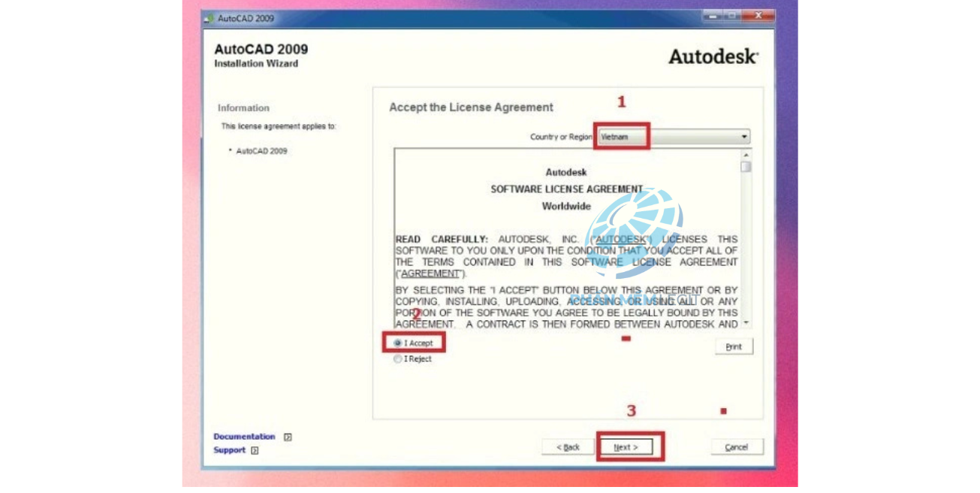The height and width of the screenshot is (493, 980).
Task: Click the "AutoCAD 2009" bullet under Information
Action: pos(261,151)
